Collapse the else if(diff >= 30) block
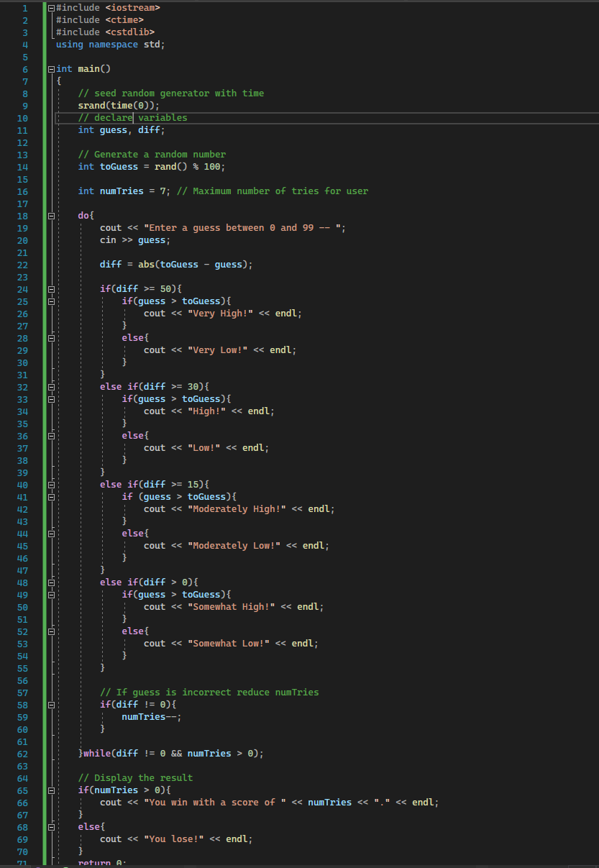599x868 pixels. click(50, 386)
